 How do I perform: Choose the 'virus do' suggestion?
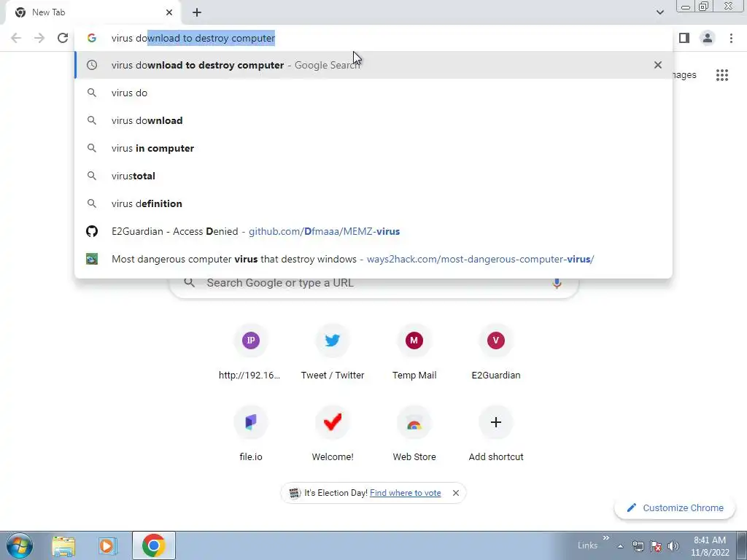(x=373, y=93)
